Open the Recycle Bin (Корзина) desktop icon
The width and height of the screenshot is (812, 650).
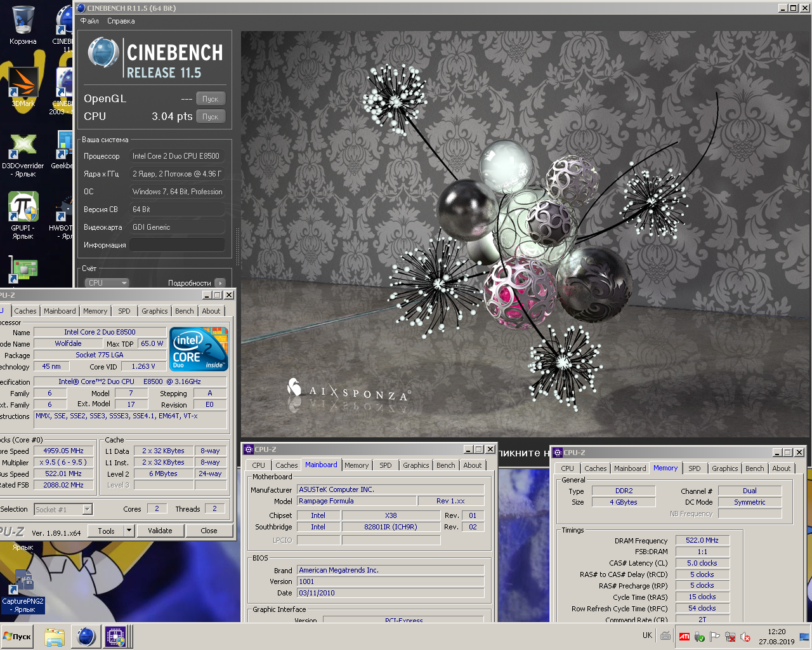[23, 24]
